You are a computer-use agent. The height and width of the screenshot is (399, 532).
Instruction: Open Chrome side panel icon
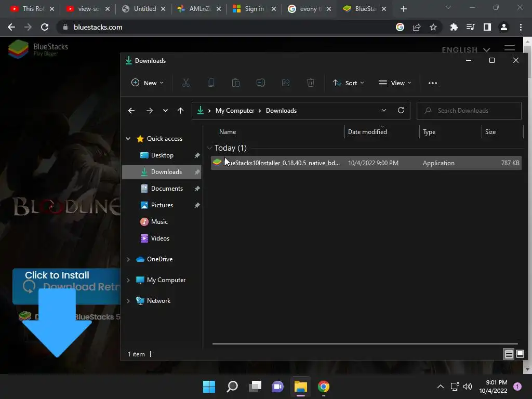(487, 27)
